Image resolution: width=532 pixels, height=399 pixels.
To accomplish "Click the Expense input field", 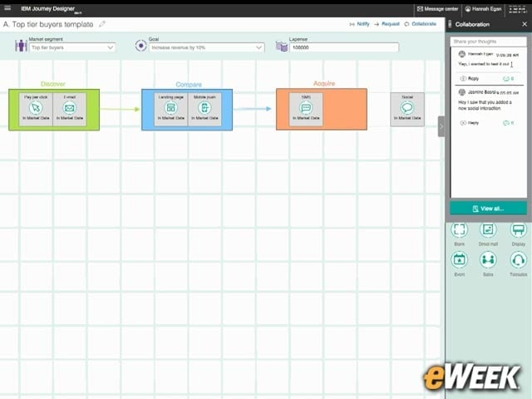I will click(344, 47).
